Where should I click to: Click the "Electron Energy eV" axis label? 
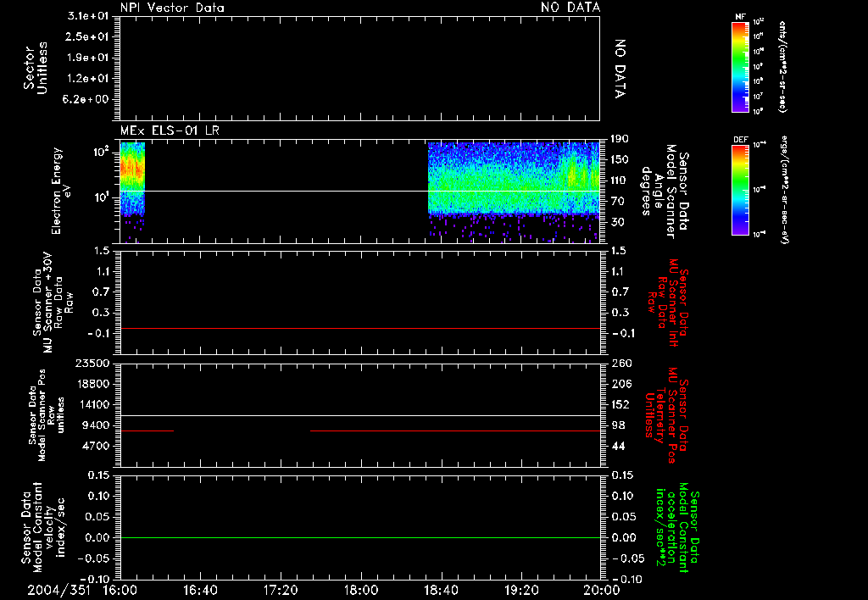[x=62, y=191]
